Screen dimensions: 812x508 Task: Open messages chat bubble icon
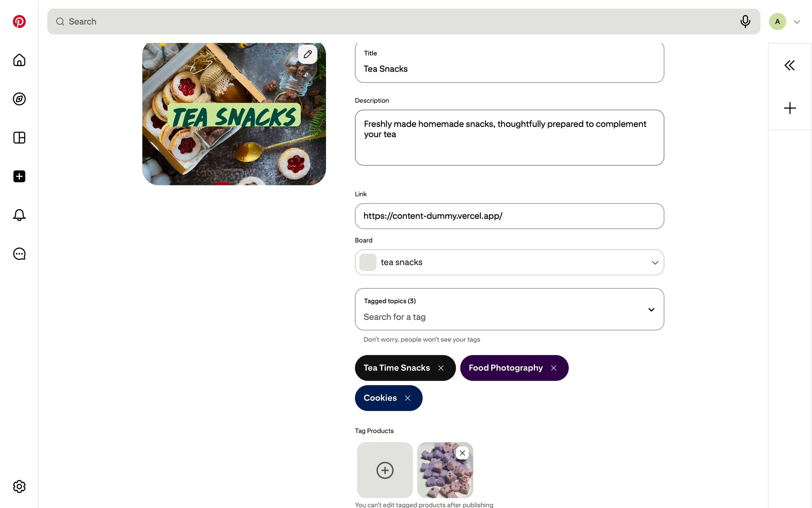[x=19, y=254]
